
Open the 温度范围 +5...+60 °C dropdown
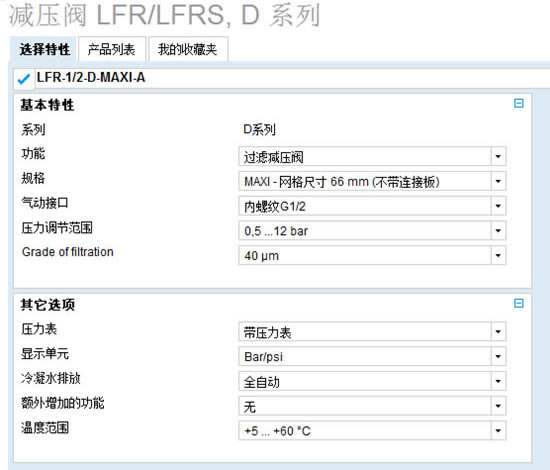pos(372,431)
